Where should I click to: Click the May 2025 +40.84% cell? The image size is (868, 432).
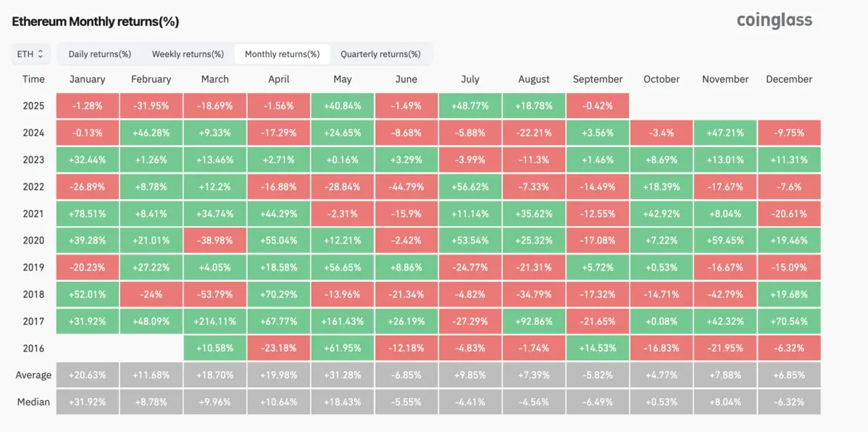(343, 106)
